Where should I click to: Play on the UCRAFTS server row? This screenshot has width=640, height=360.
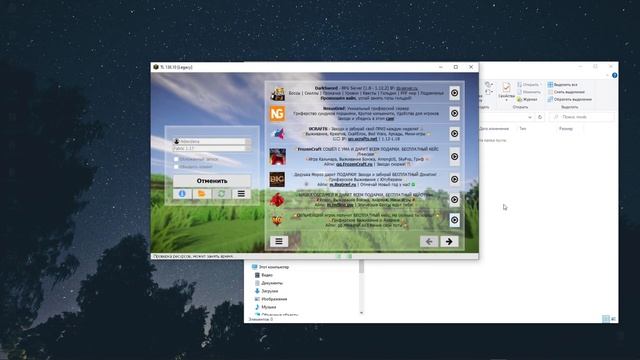pyautogui.click(x=454, y=133)
